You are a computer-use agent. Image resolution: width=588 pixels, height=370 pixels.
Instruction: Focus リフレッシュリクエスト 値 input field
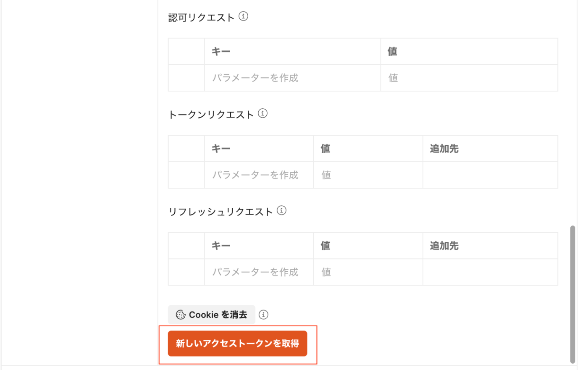[368, 272]
